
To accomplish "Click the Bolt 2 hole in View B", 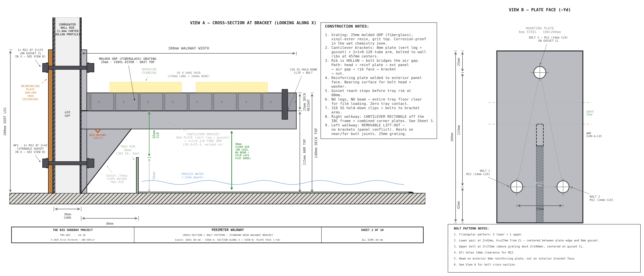I will coord(563,187).
